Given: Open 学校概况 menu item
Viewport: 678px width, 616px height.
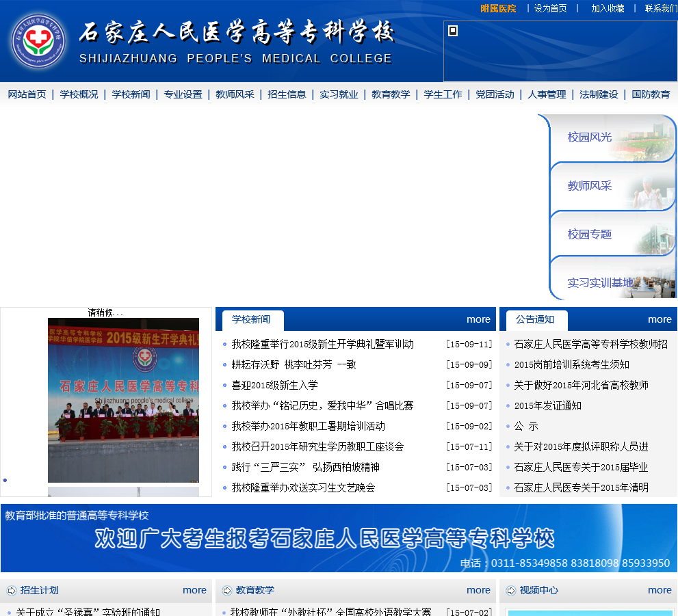Looking at the screenshot, I should pyautogui.click(x=79, y=94).
